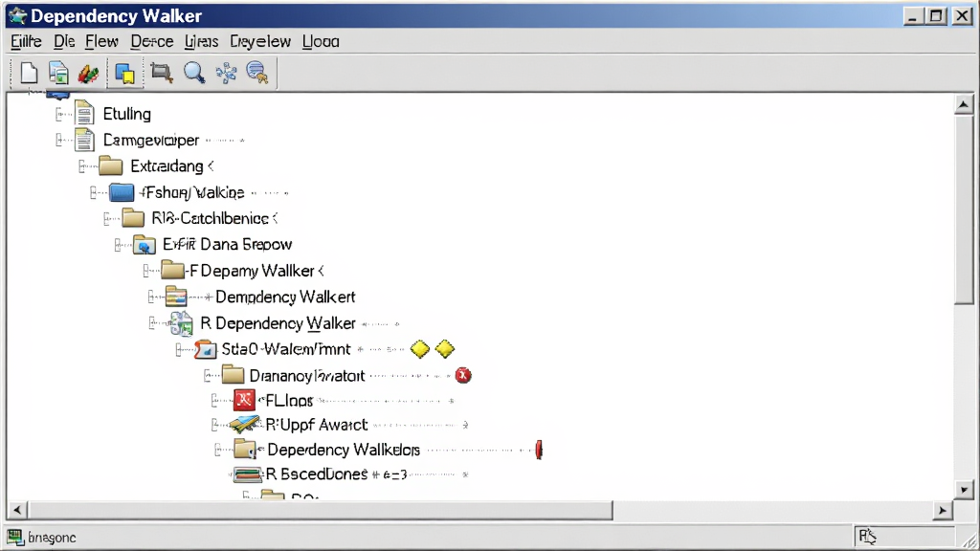Click the first yellow diamond marker
The height and width of the screenshot is (551, 980).
pyautogui.click(x=420, y=349)
